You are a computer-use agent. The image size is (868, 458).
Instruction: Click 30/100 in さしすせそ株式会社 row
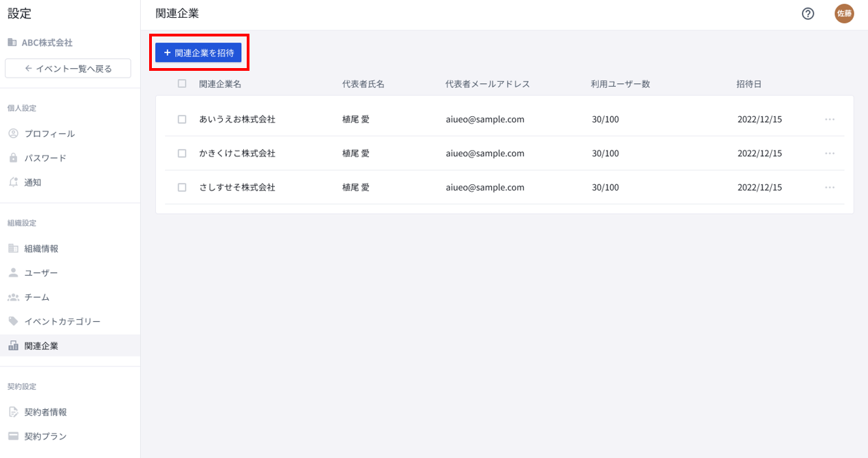point(605,187)
